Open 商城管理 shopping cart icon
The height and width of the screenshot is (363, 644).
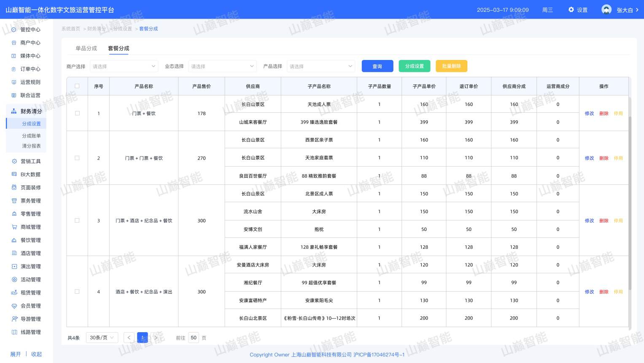click(x=14, y=227)
